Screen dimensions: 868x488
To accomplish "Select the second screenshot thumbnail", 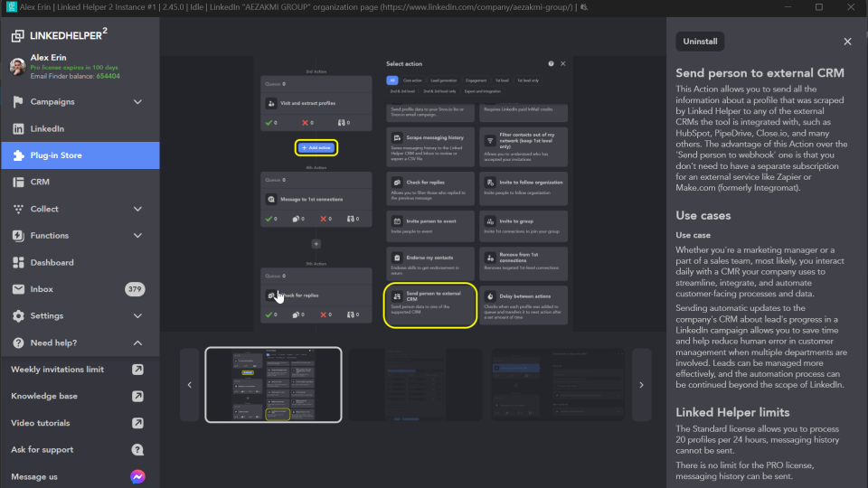I will (416, 385).
